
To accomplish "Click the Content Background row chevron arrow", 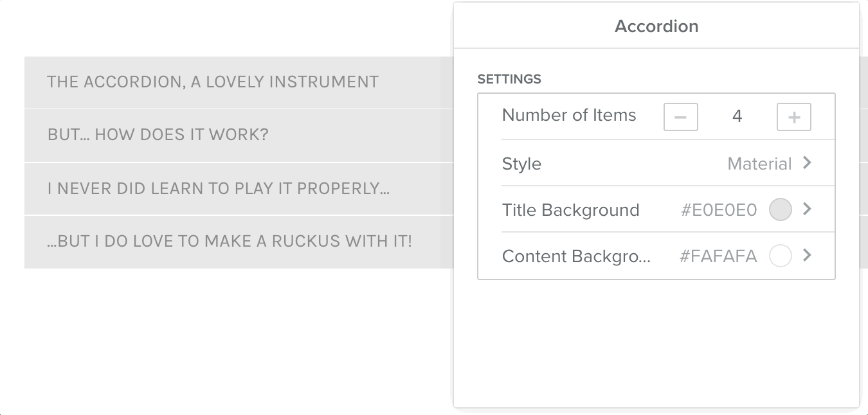I will [808, 256].
